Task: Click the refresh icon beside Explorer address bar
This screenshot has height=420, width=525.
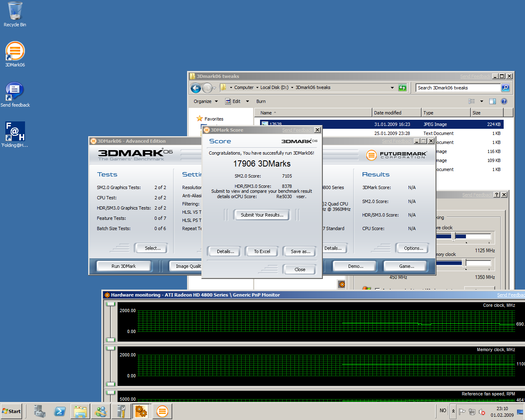Action: [x=402, y=88]
